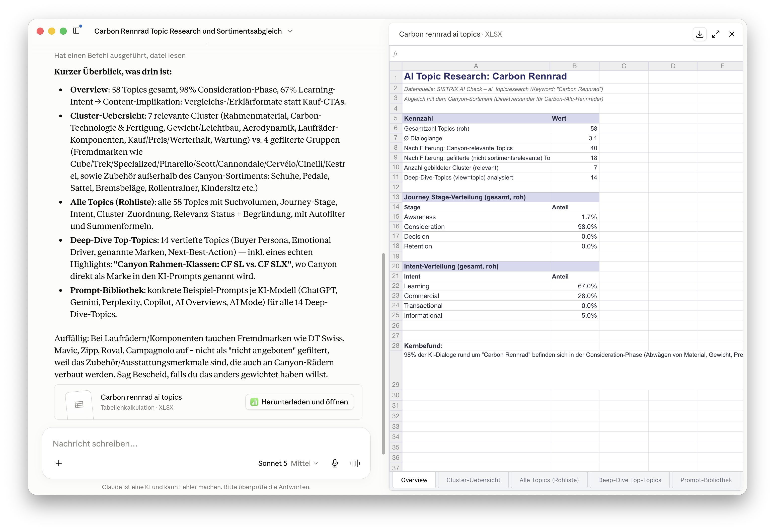This screenshot has width=775, height=532.
Task: Click the 'Gesamtzahl Topics (roh)' cell
Action: (x=476, y=128)
